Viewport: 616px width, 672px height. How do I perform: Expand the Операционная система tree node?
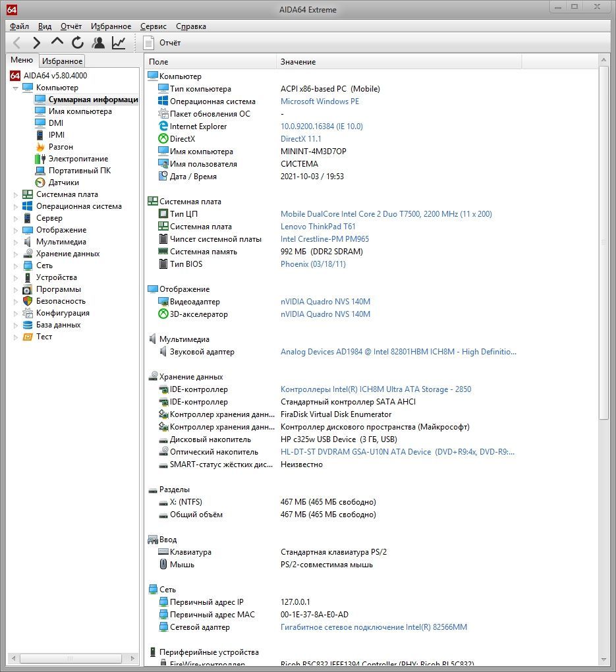[x=16, y=207]
